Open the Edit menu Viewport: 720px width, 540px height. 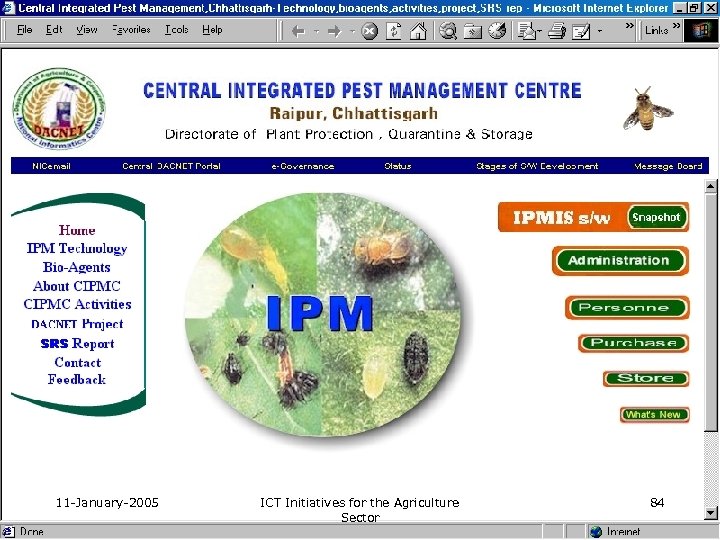pos(54,30)
